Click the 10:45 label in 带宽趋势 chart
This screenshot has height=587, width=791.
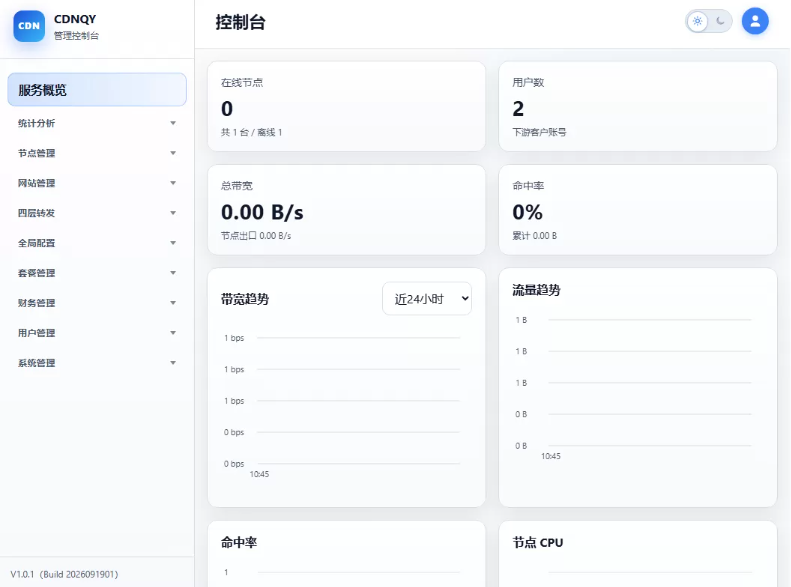click(x=259, y=474)
